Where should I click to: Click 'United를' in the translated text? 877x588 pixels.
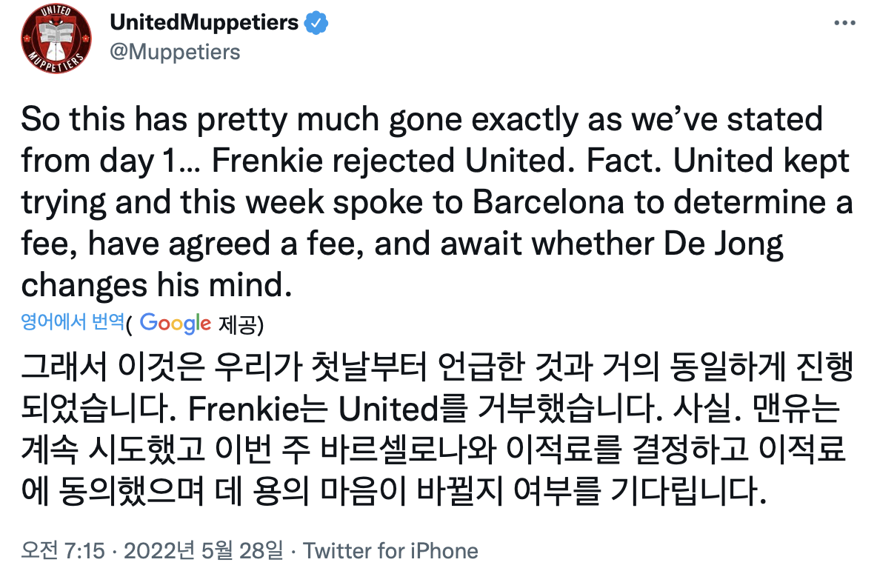(403, 409)
